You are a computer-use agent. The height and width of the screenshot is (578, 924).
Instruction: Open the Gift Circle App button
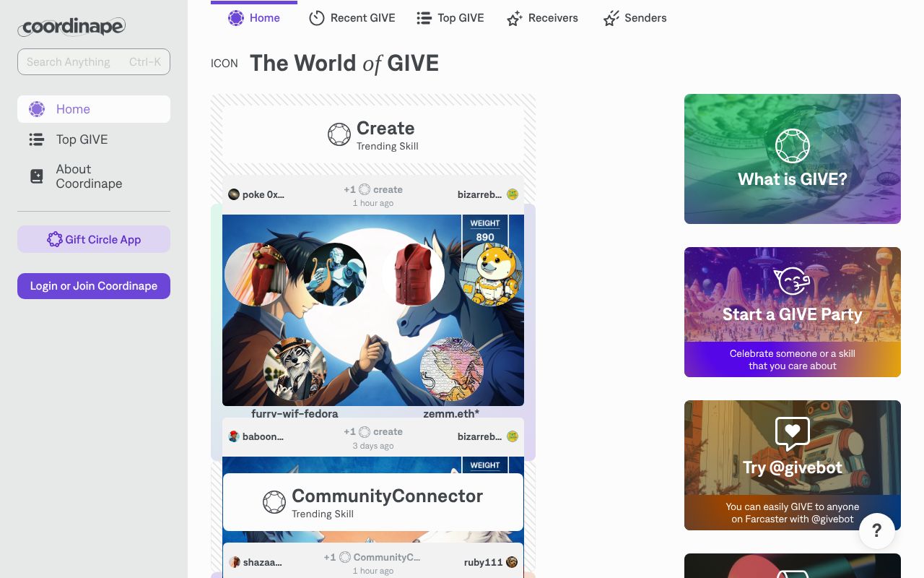[94, 239]
